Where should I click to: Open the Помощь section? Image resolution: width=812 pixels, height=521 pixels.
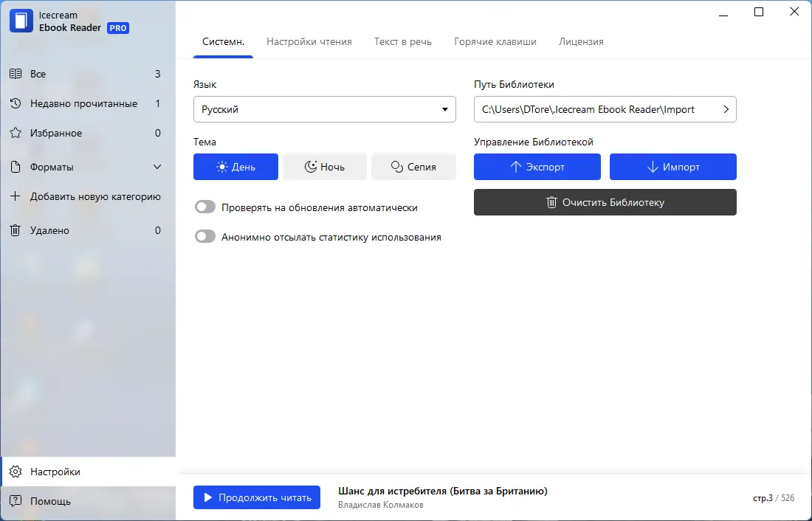pos(88,501)
